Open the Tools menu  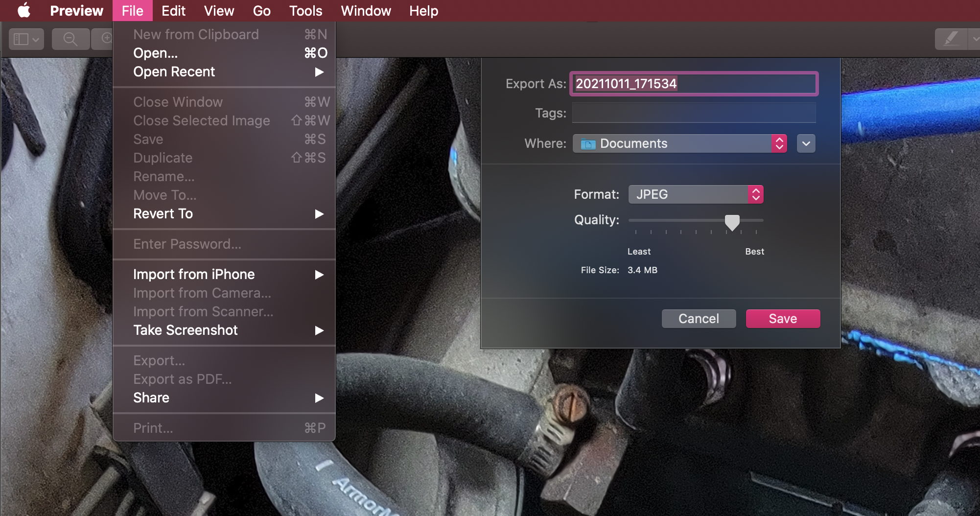(305, 11)
